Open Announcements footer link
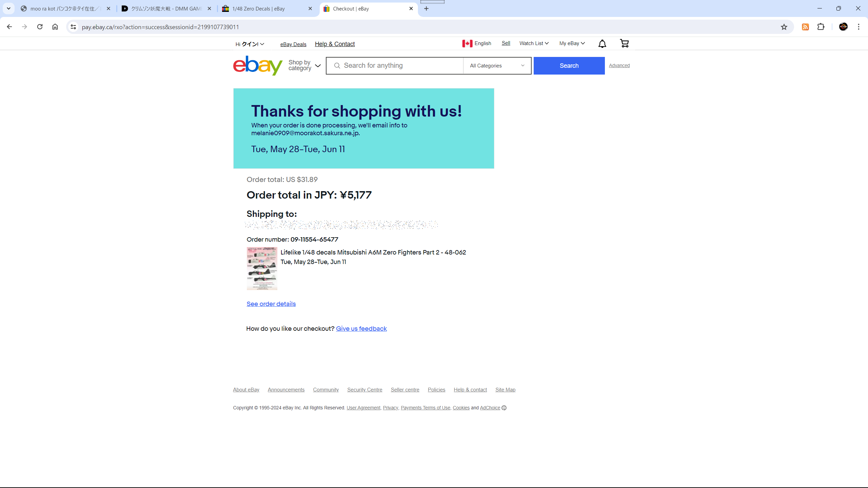The height and width of the screenshot is (488, 868). click(x=286, y=390)
